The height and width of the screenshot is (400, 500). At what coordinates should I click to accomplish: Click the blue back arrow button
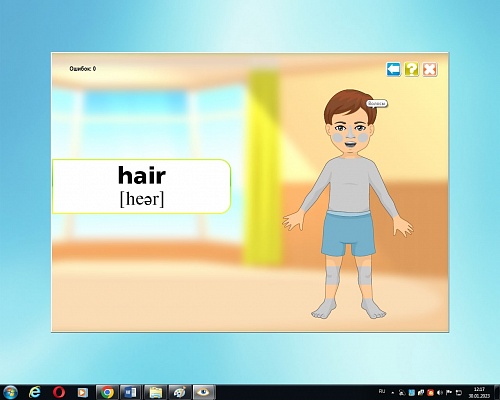pyautogui.click(x=393, y=69)
